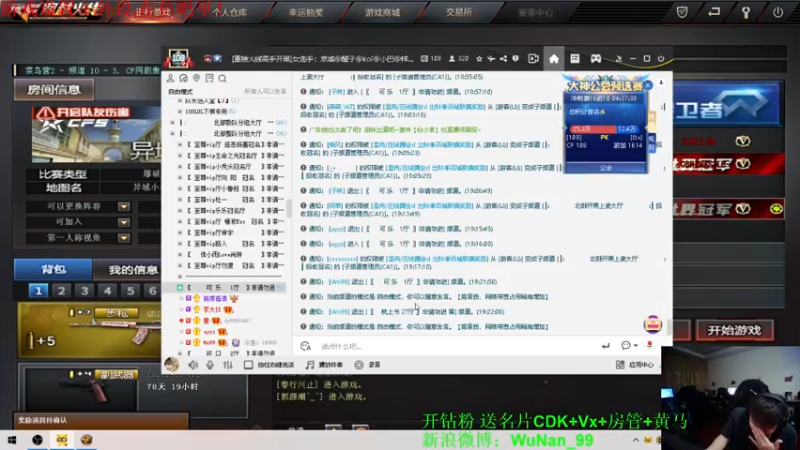Select backpack slot 5

click(130, 291)
